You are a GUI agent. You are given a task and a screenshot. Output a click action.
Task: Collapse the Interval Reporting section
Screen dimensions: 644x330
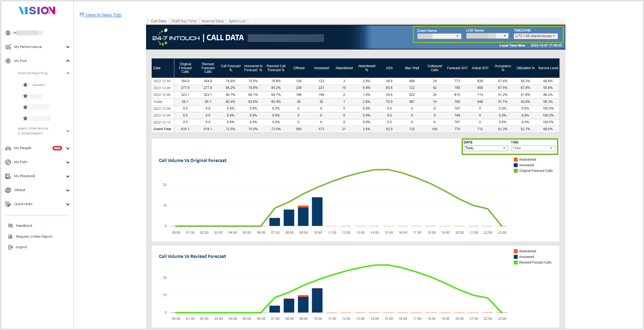pyautogui.click(x=68, y=73)
